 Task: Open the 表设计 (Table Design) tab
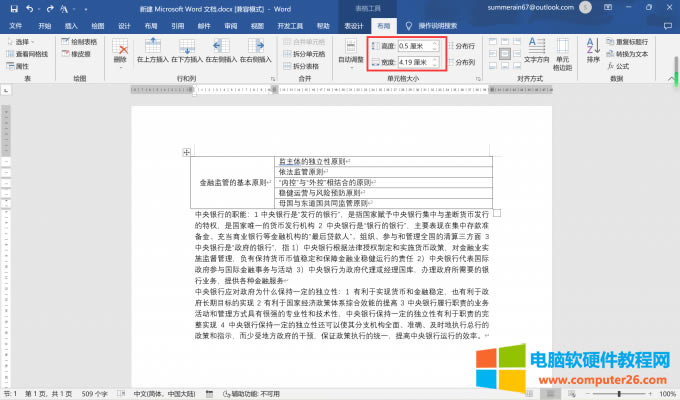click(353, 26)
